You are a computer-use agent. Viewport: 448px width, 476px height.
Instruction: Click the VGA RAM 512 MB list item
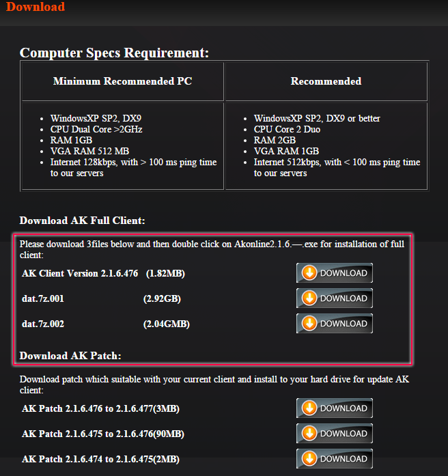(x=89, y=151)
